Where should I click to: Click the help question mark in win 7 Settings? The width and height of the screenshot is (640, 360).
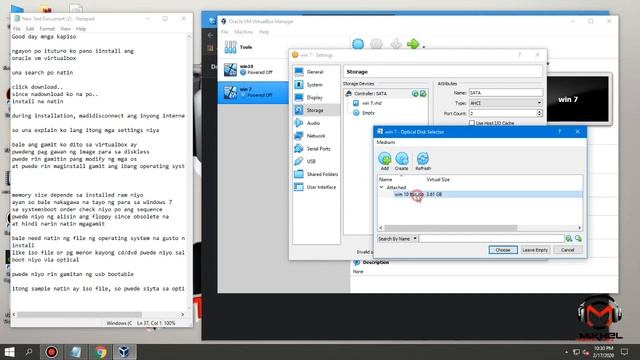pyautogui.click(x=520, y=55)
